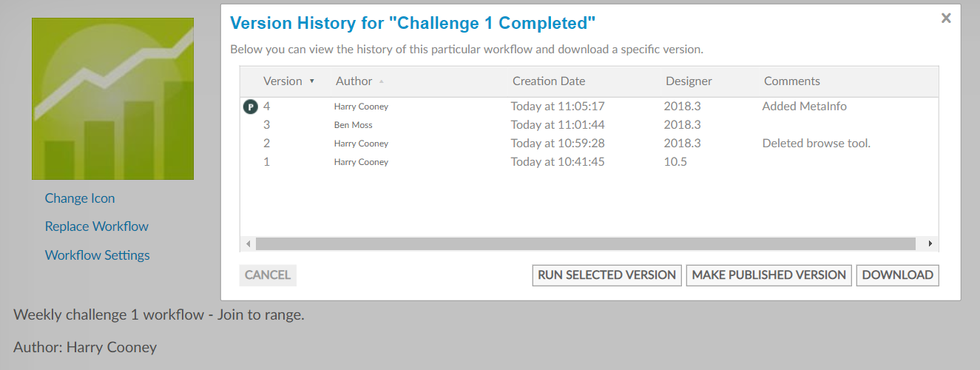Screen dimensions: 980x370
Task: Click the green chart workflow icon
Action: pyautogui.click(x=112, y=99)
